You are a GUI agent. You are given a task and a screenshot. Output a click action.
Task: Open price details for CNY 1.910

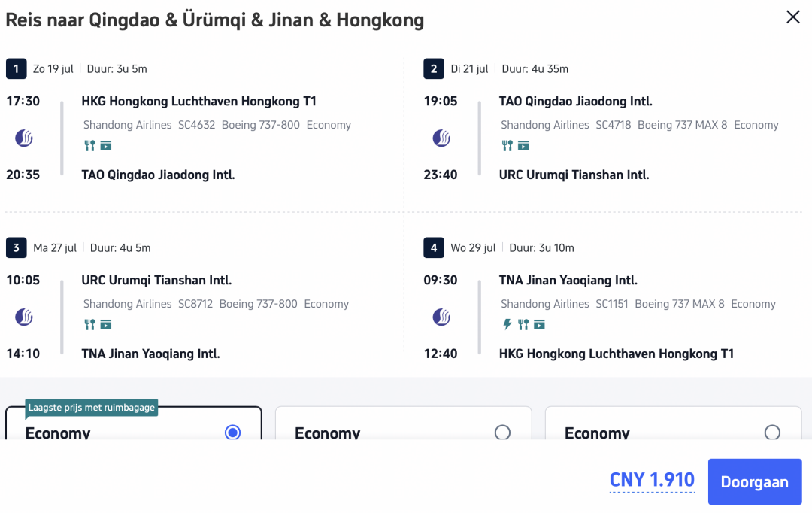pyautogui.click(x=652, y=480)
